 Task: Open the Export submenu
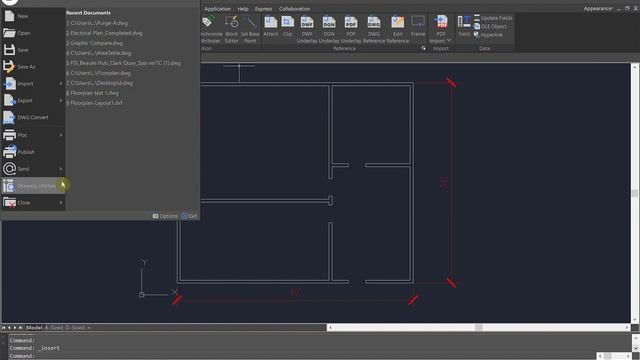click(33, 100)
